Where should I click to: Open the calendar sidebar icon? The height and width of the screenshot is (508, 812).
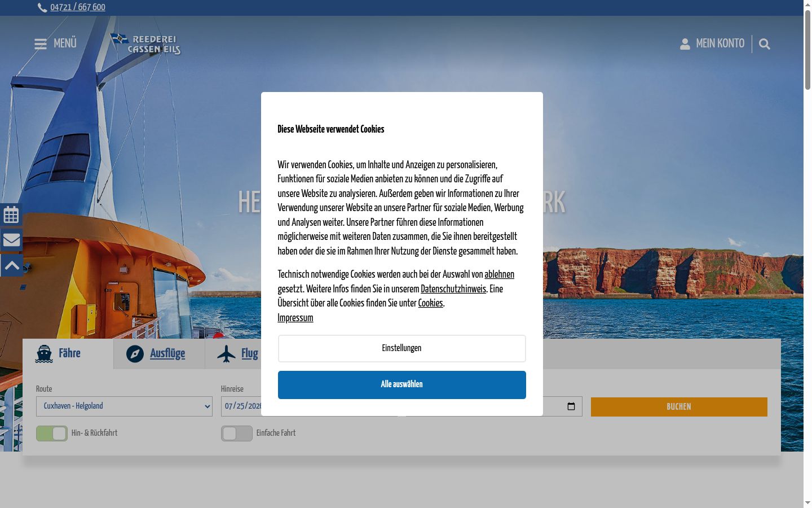coord(11,214)
